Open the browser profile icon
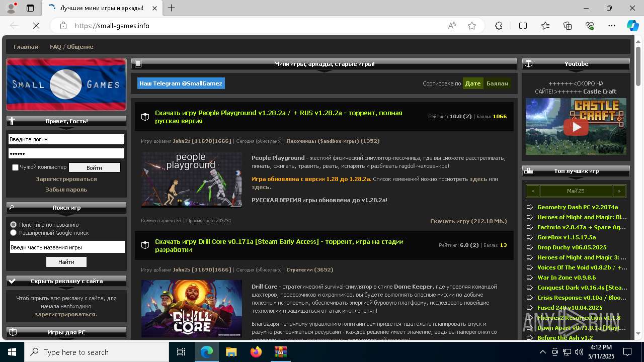The width and height of the screenshot is (644, 362). (x=11, y=8)
